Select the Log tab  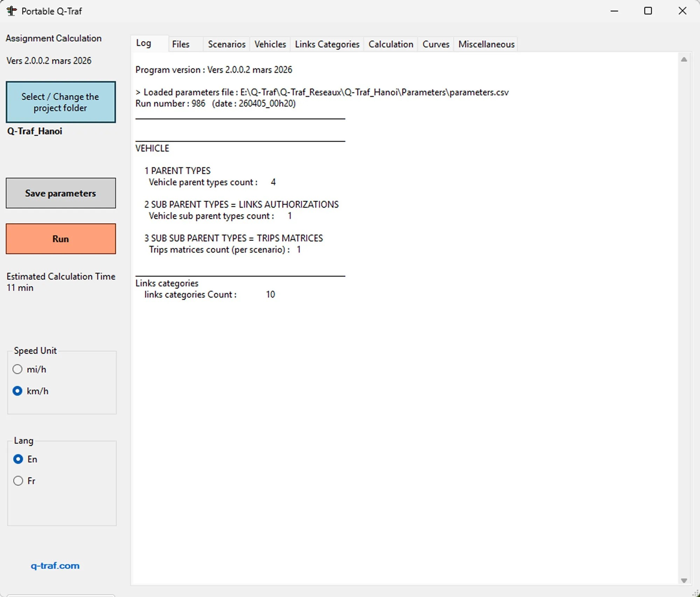click(x=143, y=43)
